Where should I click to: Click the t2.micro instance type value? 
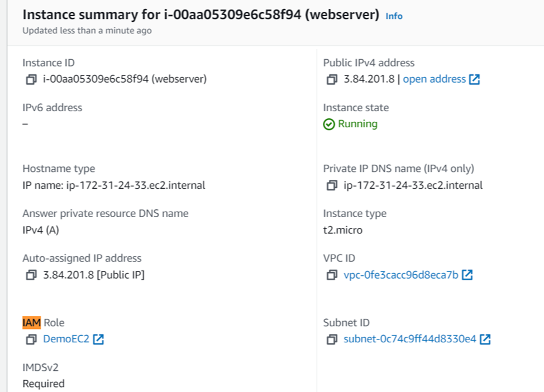342,230
